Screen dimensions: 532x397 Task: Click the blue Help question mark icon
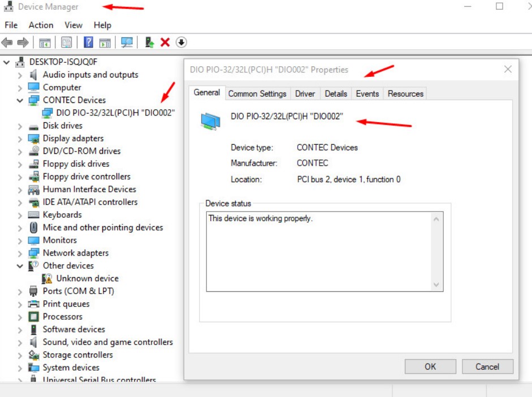pos(88,42)
